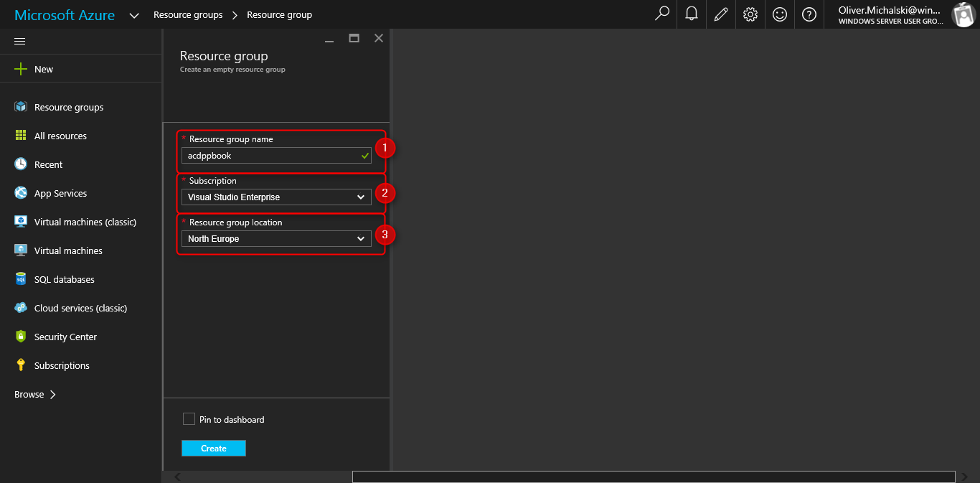
Task: Open Cloud services (classic) in the sidebar
Action: (x=81, y=308)
